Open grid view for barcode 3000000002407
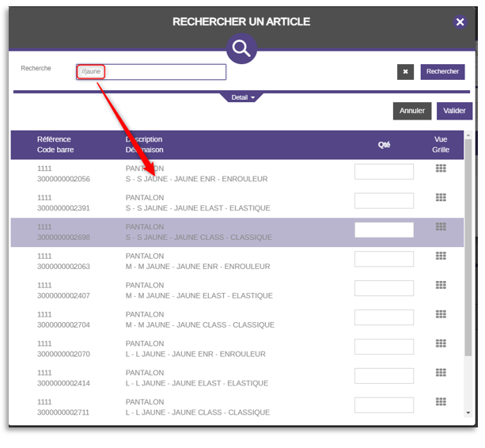The height and width of the screenshot is (448, 485). [x=441, y=285]
